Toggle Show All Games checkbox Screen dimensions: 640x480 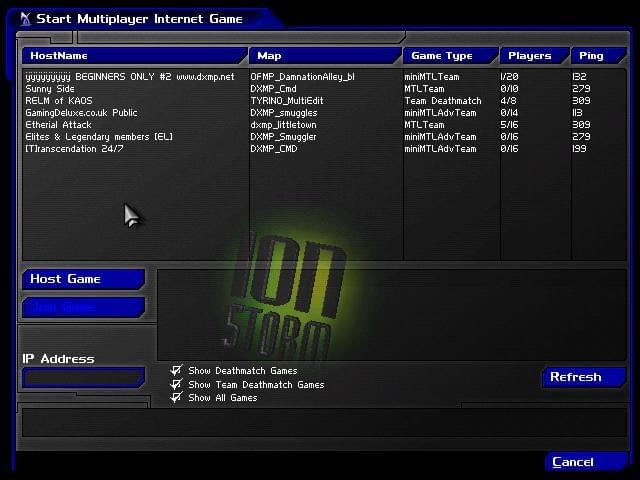[176, 397]
